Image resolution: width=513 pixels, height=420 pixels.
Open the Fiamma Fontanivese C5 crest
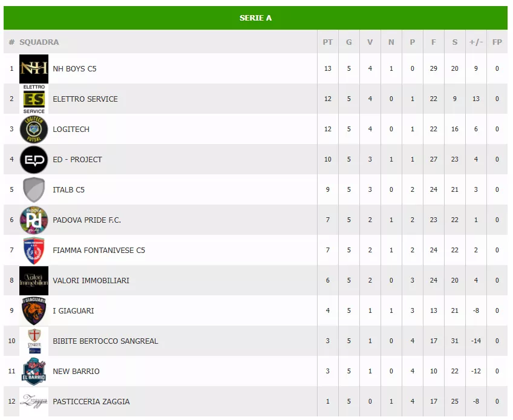coord(34,250)
